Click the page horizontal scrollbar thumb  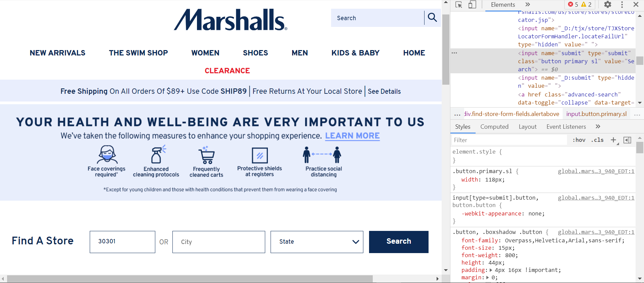(190, 279)
